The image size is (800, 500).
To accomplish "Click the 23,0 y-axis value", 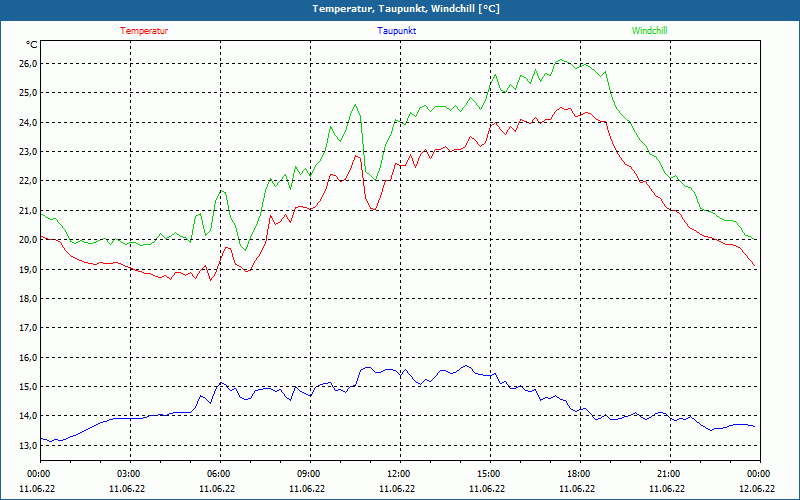I will [29, 152].
